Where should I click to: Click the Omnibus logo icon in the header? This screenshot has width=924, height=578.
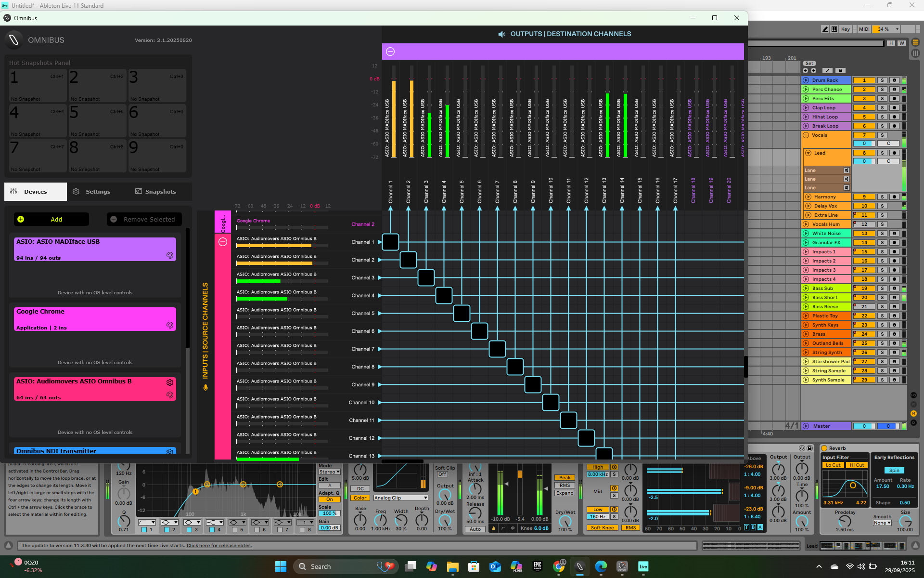[14, 40]
